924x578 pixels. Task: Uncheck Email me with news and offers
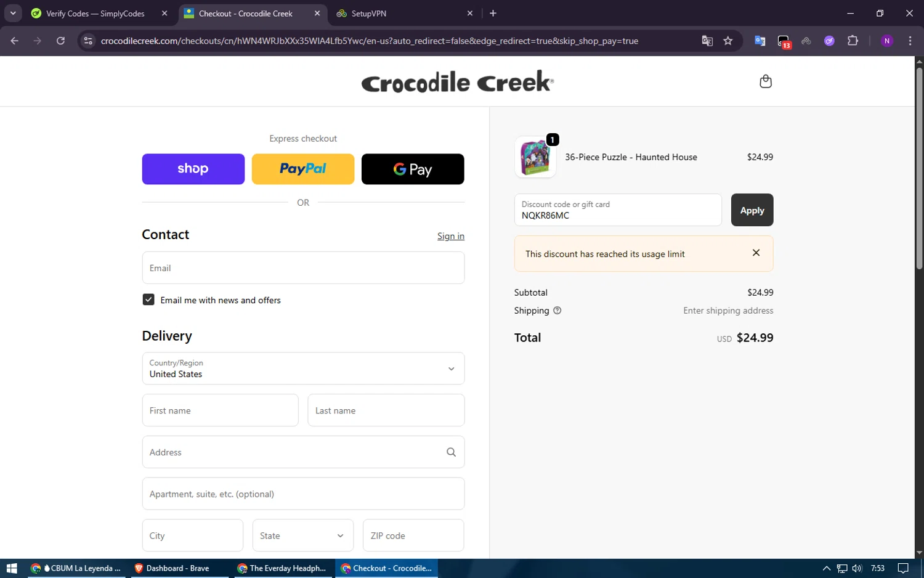pos(148,299)
